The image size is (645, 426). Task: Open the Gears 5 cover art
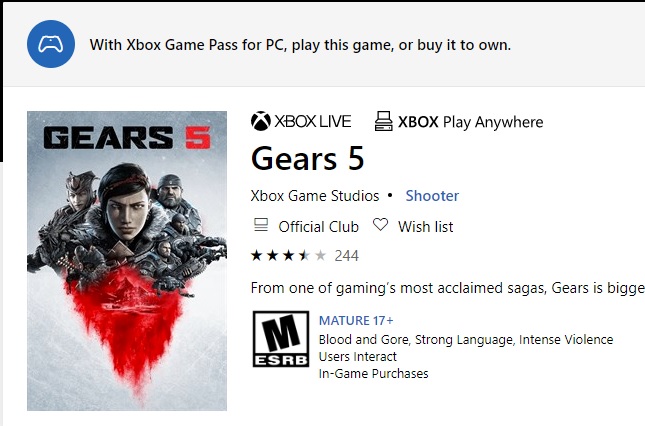tap(127, 260)
